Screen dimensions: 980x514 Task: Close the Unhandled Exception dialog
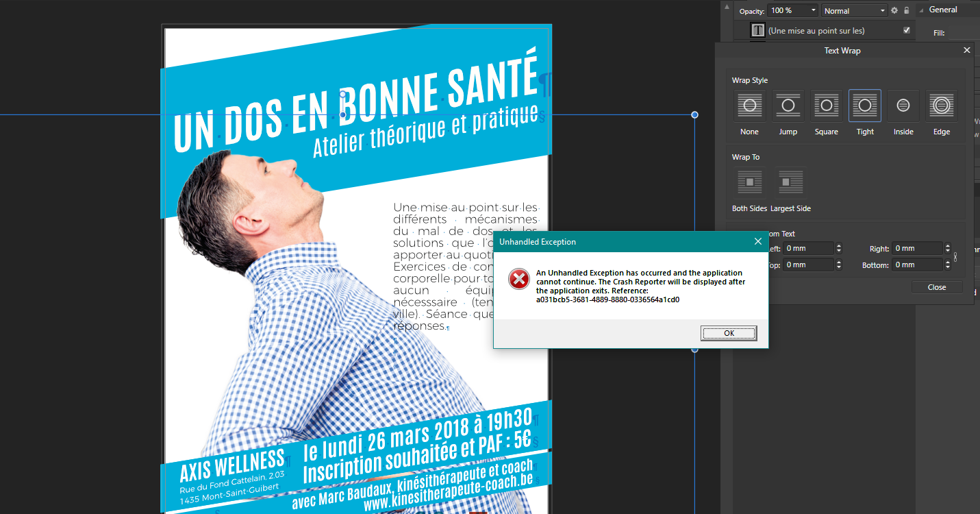coord(758,241)
